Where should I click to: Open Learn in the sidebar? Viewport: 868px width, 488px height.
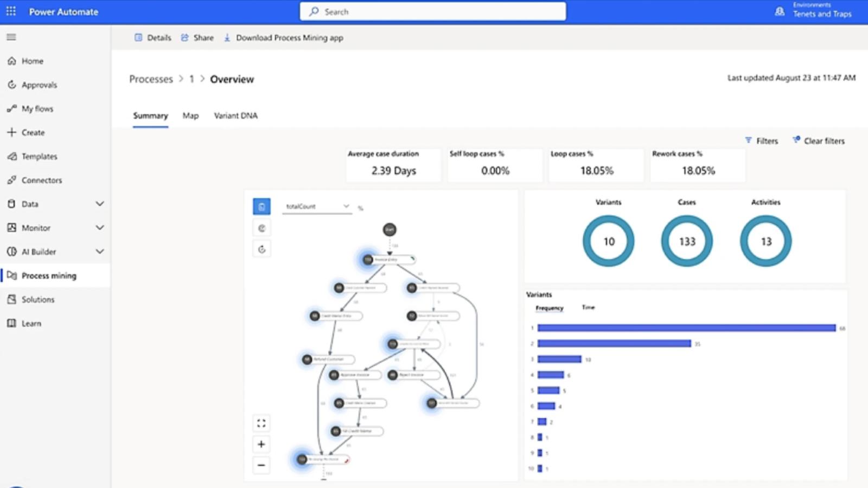click(24, 324)
